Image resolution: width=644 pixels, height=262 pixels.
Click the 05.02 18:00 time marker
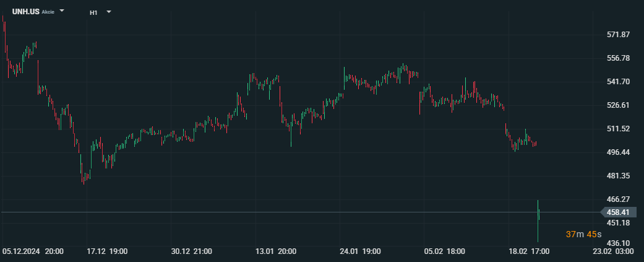coord(444,251)
